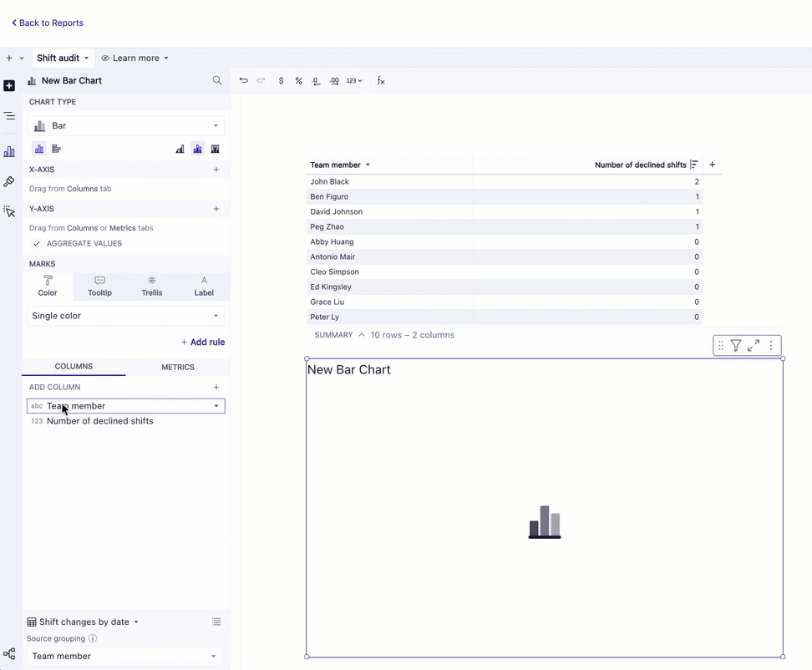This screenshot has height=670, width=812.
Task: Click the Number of declined shifts table header
Action: [640, 165]
